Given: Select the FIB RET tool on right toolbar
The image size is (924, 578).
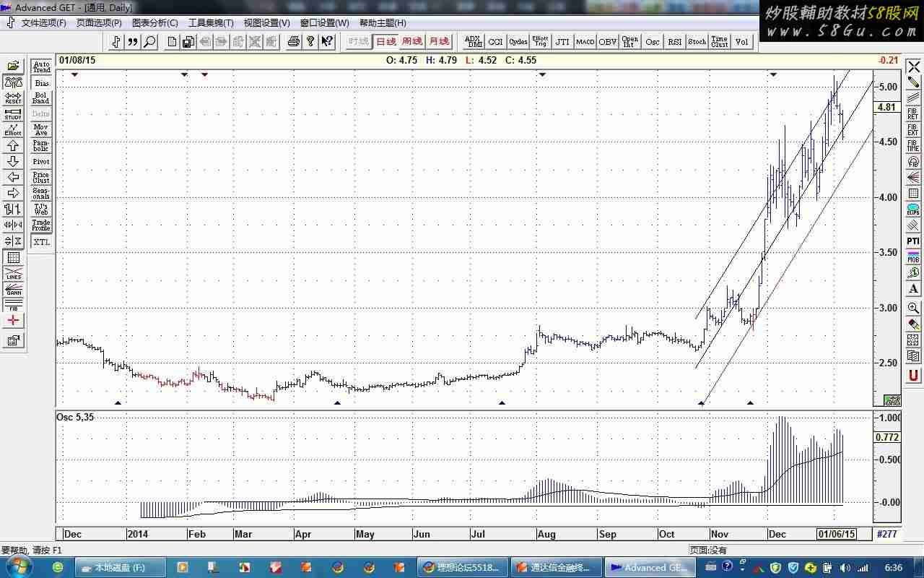Looking at the screenshot, I should coord(913,114).
